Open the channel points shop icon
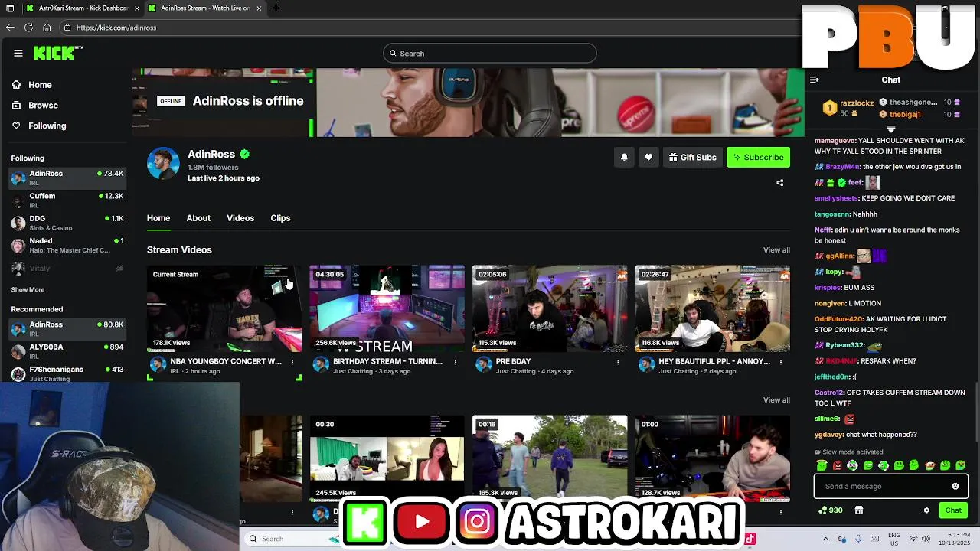980x551 pixels. [x=859, y=510]
